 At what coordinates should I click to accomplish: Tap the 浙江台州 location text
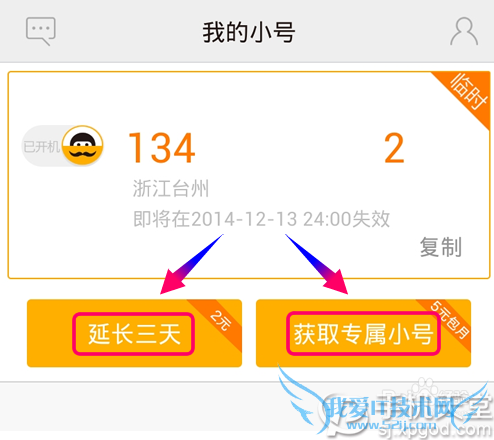[x=171, y=188]
